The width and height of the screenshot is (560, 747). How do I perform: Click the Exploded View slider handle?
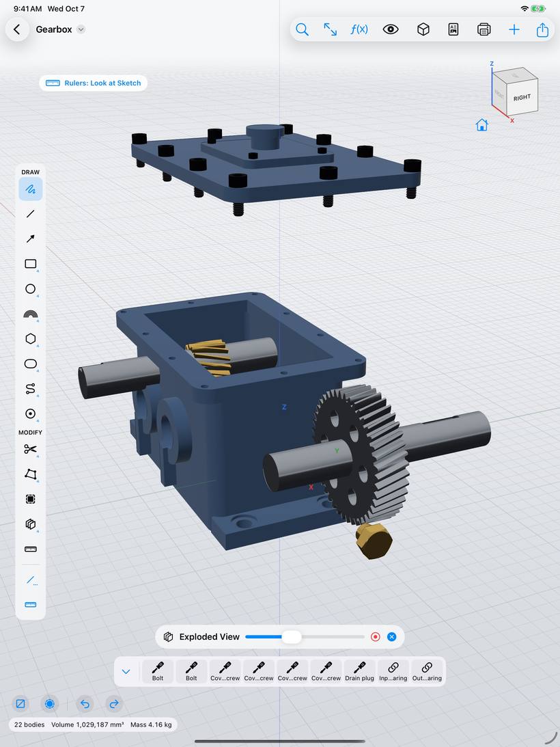292,637
